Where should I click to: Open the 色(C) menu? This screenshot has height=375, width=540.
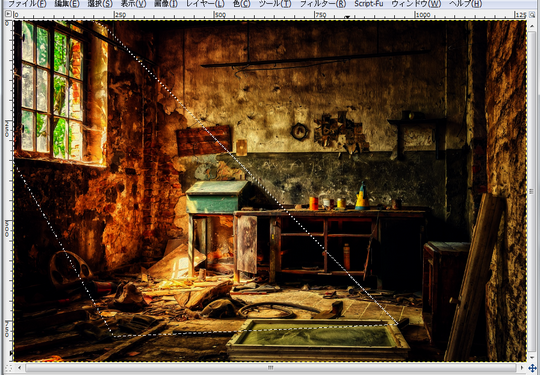tap(241, 4)
